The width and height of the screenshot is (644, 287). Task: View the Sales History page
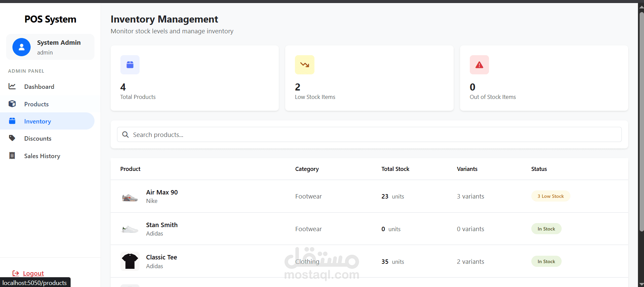(x=47, y=156)
